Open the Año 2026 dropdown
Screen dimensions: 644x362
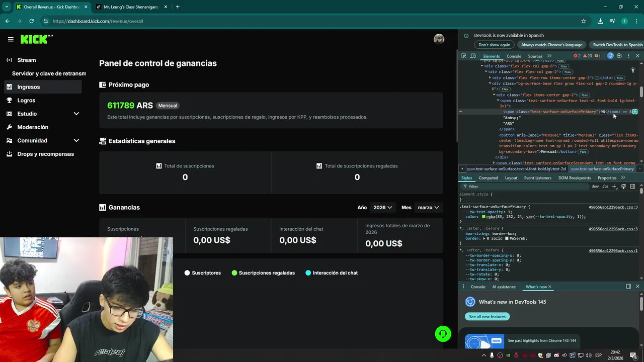(x=382, y=207)
